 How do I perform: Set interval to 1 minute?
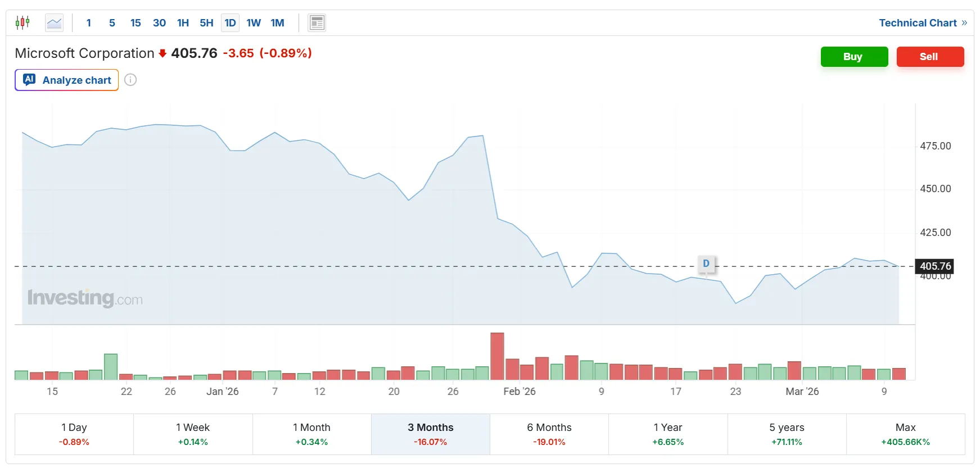(x=89, y=23)
